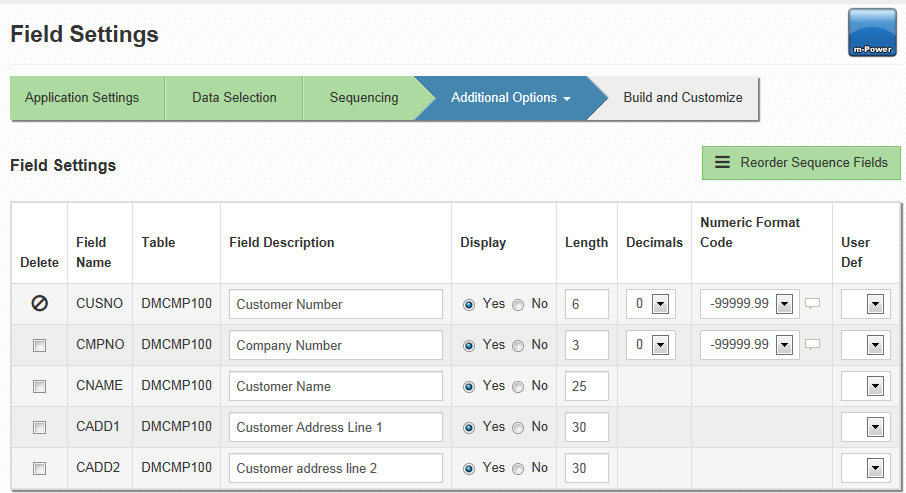Open Decimals dropdown for CUSNO

(659, 304)
